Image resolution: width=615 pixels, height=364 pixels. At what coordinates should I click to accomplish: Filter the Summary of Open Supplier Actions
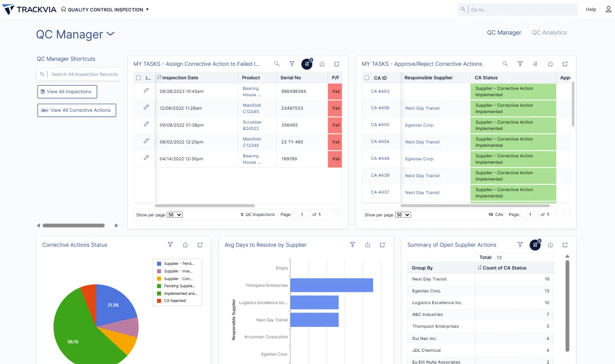point(520,245)
